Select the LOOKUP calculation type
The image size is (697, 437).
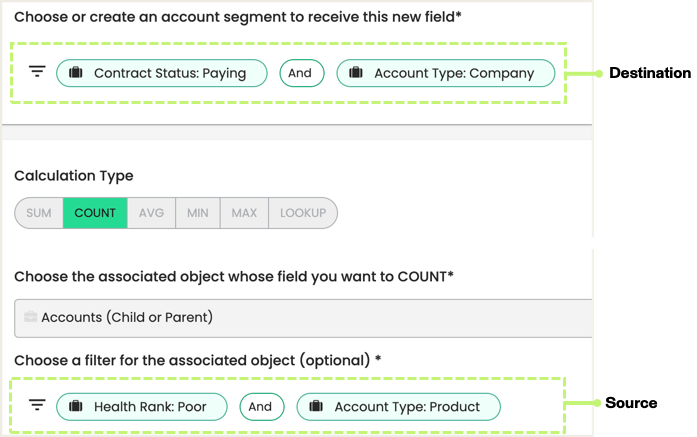point(303,213)
